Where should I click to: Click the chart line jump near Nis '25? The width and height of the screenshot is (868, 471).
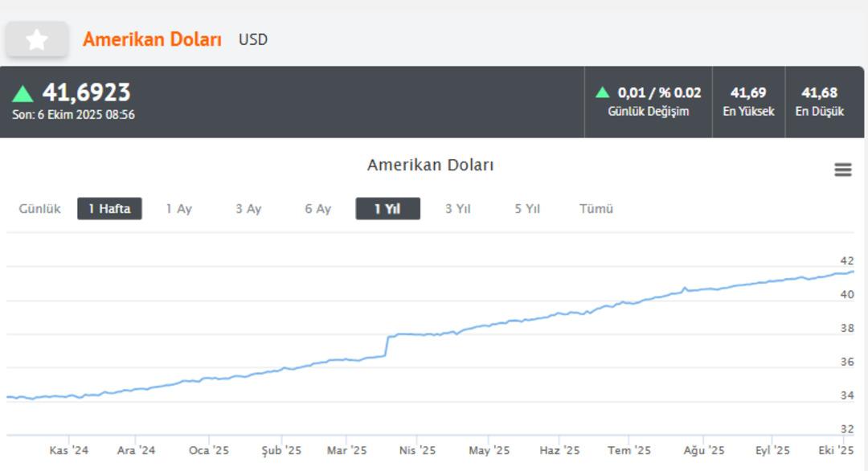tap(387, 346)
